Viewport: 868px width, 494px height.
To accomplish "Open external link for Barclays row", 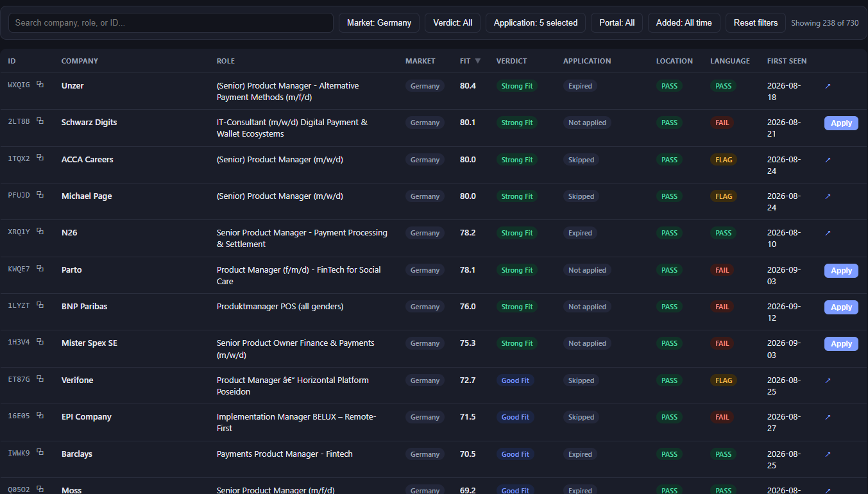I will coord(828,454).
